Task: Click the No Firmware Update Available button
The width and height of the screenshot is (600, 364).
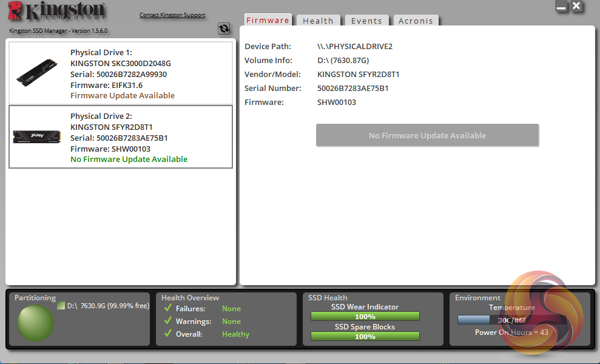Action: pyautogui.click(x=428, y=135)
